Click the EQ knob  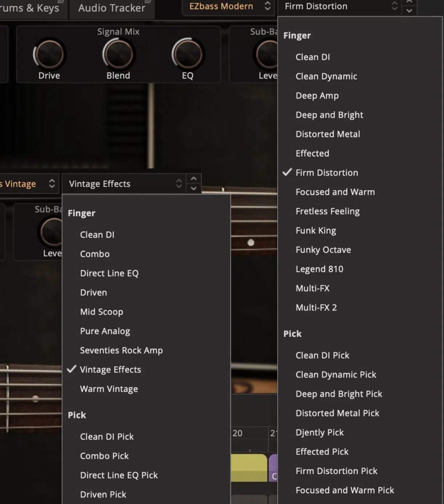(187, 55)
